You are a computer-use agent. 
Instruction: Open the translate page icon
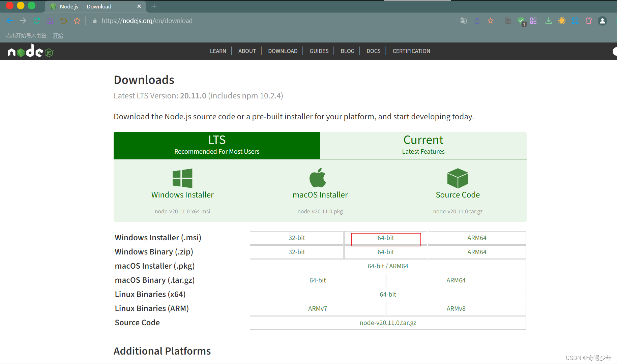tap(464, 21)
